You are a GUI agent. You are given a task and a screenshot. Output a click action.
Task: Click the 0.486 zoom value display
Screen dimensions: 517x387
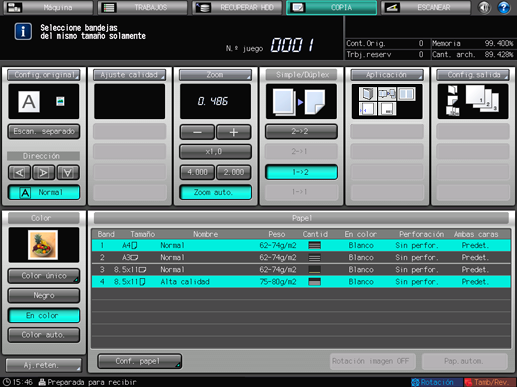click(215, 101)
